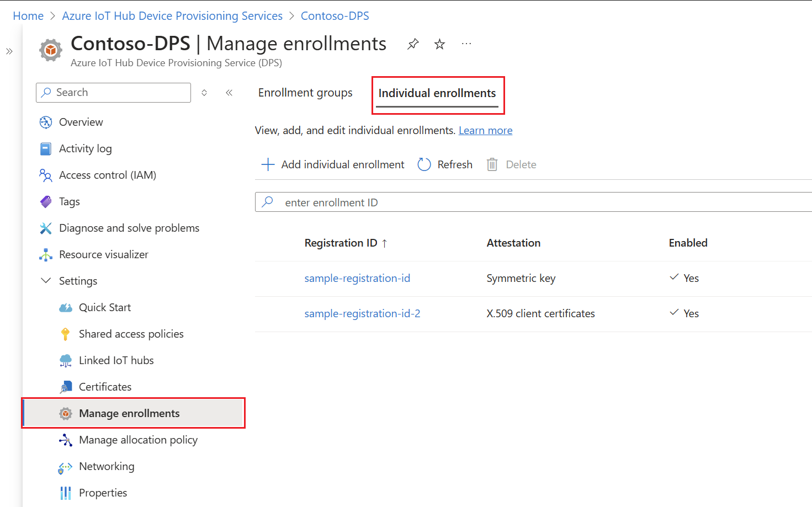The width and height of the screenshot is (812, 507).
Task: Click the Symmetric key attestation cell
Action: click(x=521, y=278)
